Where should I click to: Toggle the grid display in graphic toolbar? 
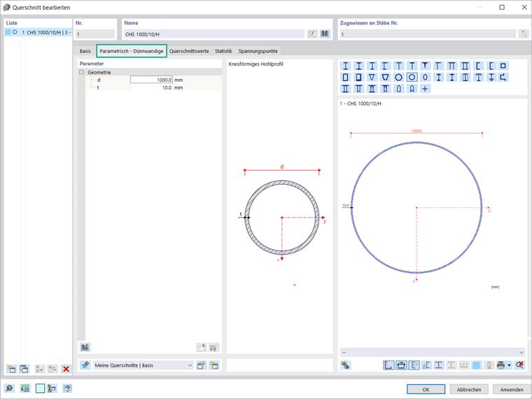477,365
